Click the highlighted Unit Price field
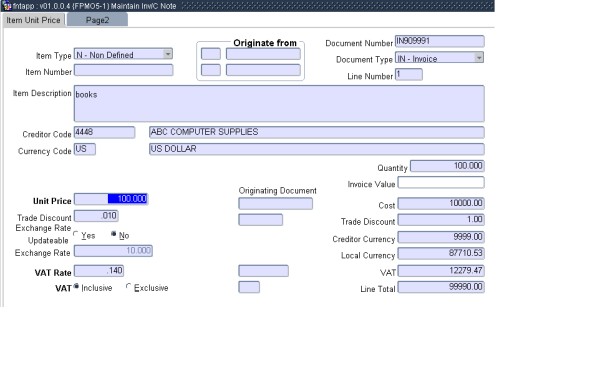600x370 pixels. coord(111,199)
